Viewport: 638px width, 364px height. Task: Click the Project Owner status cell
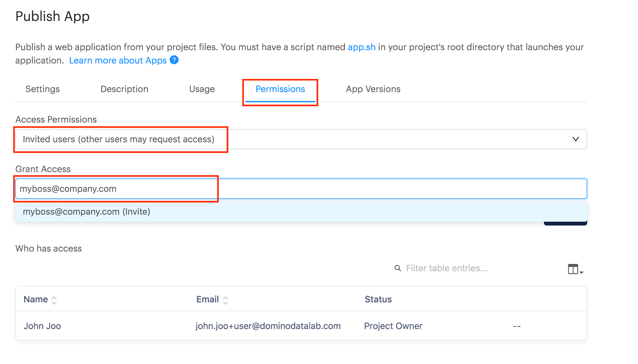393,326
